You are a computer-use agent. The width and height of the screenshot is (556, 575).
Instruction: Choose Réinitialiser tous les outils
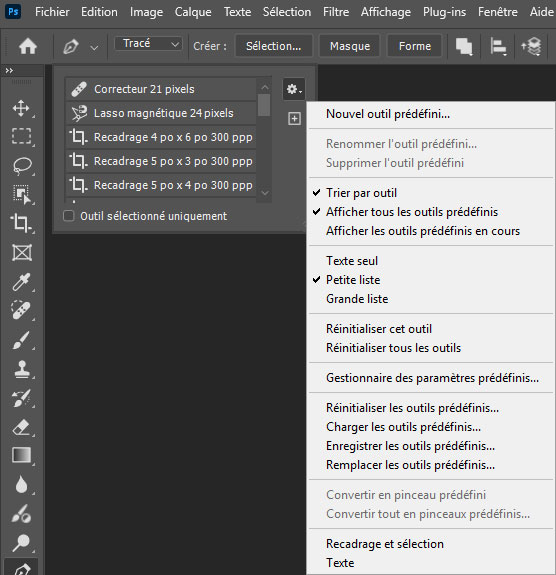(393, 348)
